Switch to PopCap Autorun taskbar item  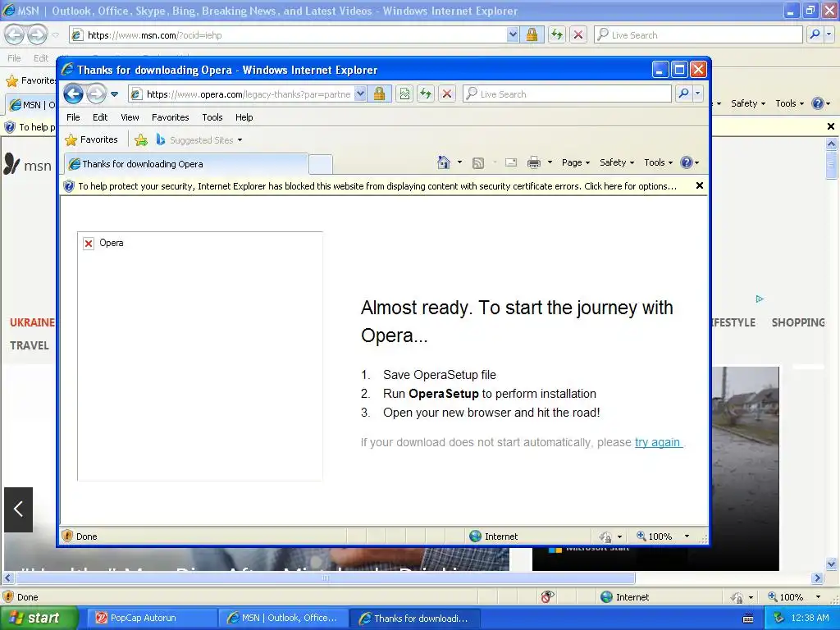[151, 618]
